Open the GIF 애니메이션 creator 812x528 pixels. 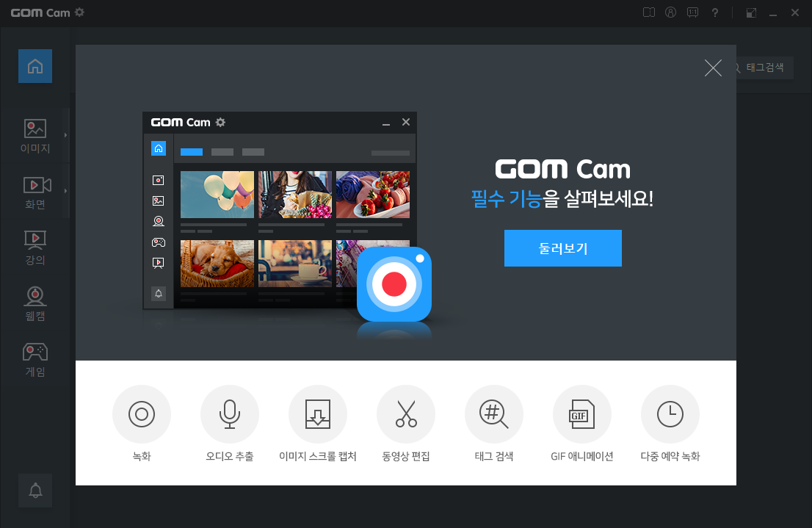tap(582, 413)
